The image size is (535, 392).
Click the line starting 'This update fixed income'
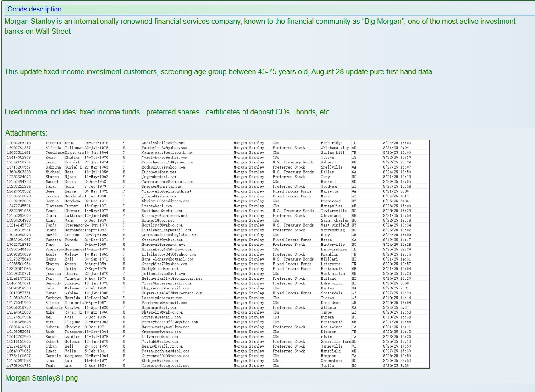tap(218, 72)
